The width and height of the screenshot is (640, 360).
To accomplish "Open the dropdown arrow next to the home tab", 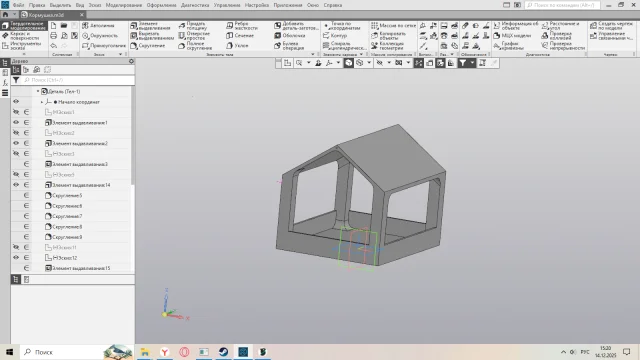I will pos(14,15).
